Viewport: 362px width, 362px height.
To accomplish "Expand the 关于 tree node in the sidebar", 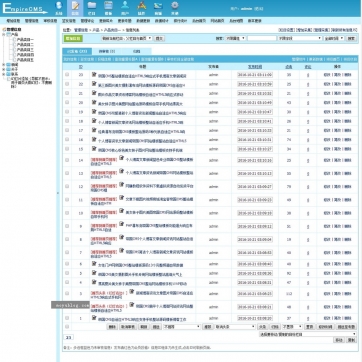I will coord(4,69).
